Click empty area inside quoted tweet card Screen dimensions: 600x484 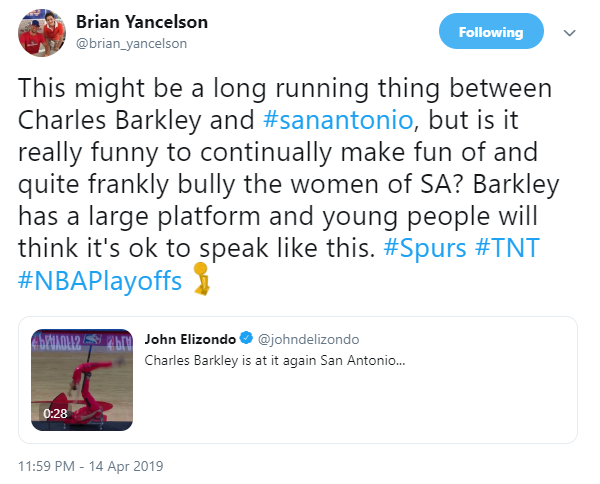pyautogui.click(x=400, y=410)
